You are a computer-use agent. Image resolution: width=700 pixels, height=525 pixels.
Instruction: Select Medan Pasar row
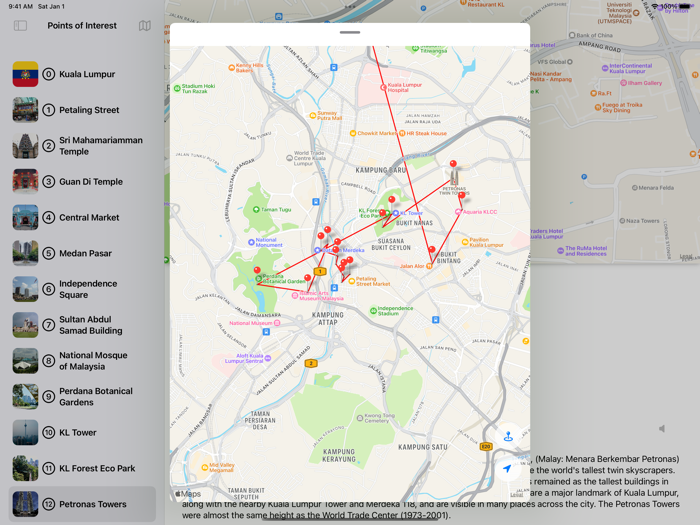pos(82,253)
